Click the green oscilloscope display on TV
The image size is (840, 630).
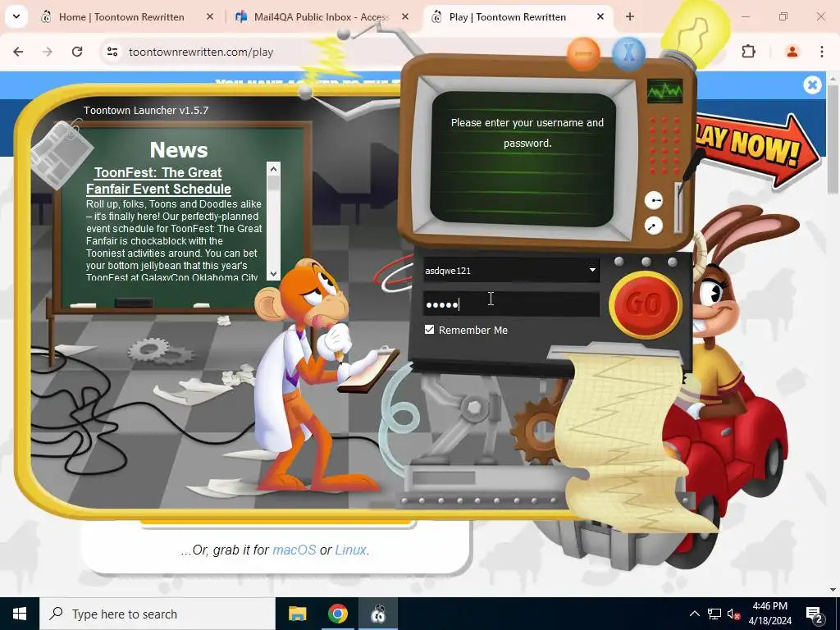(x=664, y=92)
